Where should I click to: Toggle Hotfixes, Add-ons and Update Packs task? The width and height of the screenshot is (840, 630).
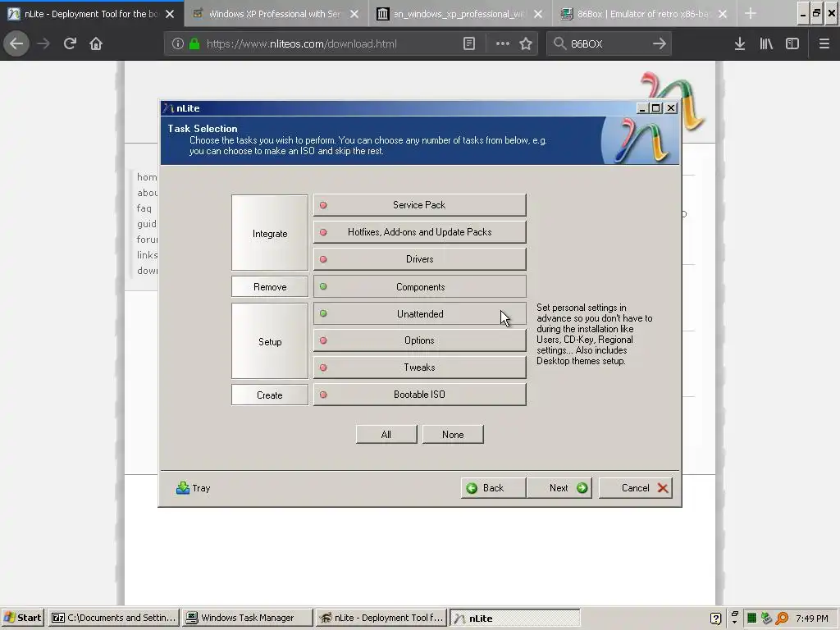pyautogui.click(x=419, y=232)
